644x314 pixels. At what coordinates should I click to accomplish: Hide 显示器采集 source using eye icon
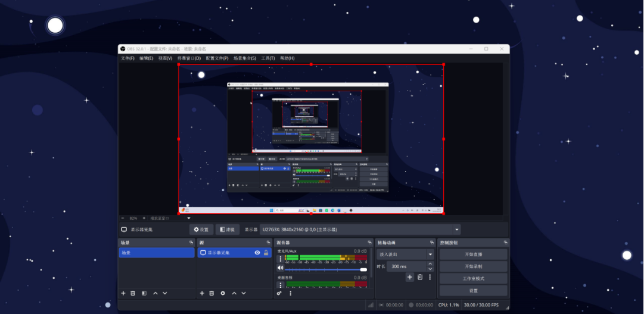[x=257, y=253]
